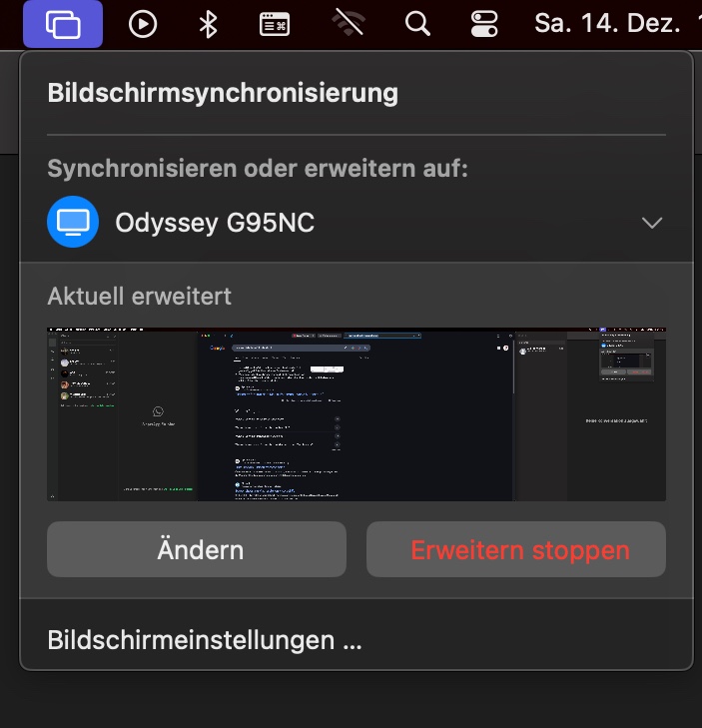
Task: Open Bildschirmeinstellungen … menu entry
Action: [205, 640]
